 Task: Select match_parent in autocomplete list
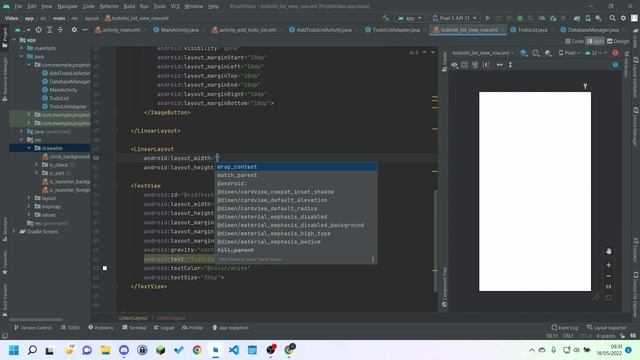click(296, 175)
